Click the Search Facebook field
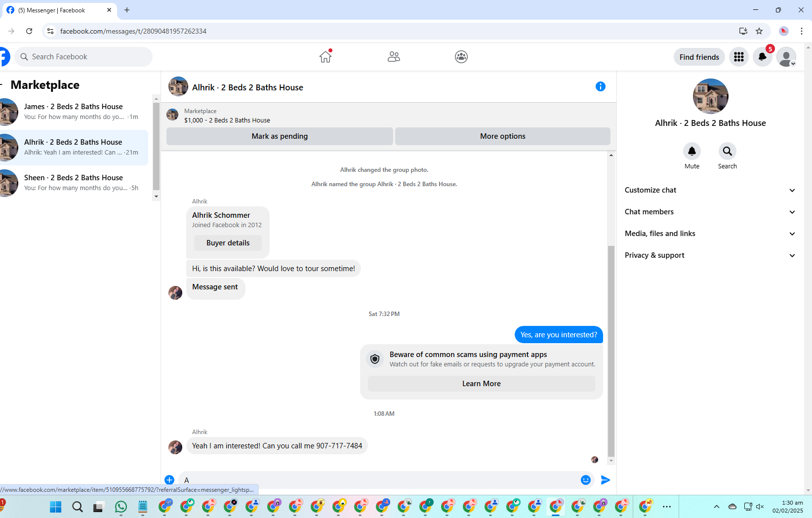Image resolution: width=812 pixels, height=518 pixels. click(x=83, y=57)
